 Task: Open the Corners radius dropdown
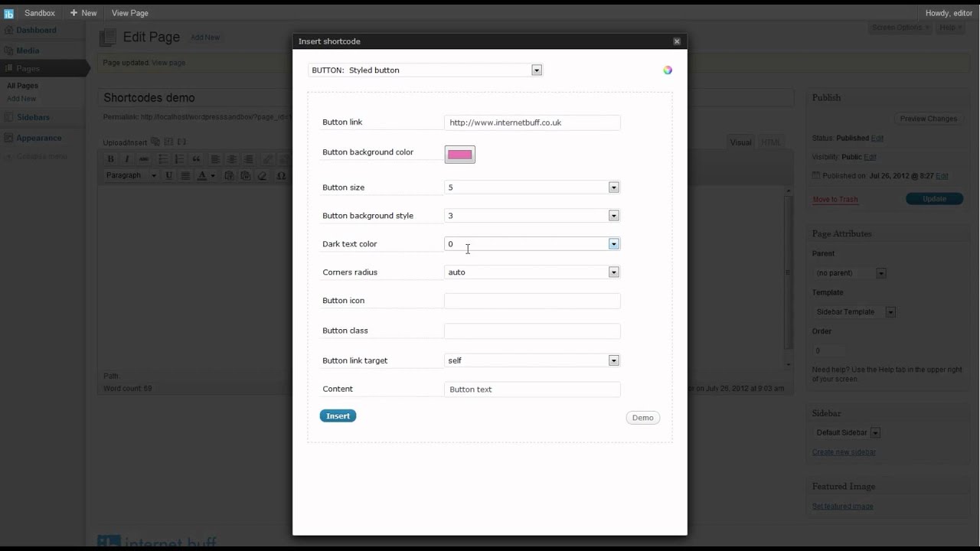[532, 272]
